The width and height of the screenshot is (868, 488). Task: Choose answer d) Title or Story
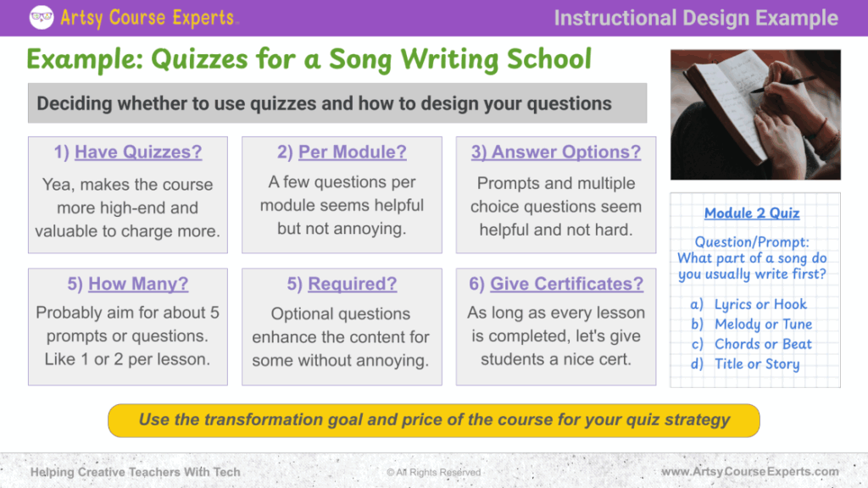(756, 364)
